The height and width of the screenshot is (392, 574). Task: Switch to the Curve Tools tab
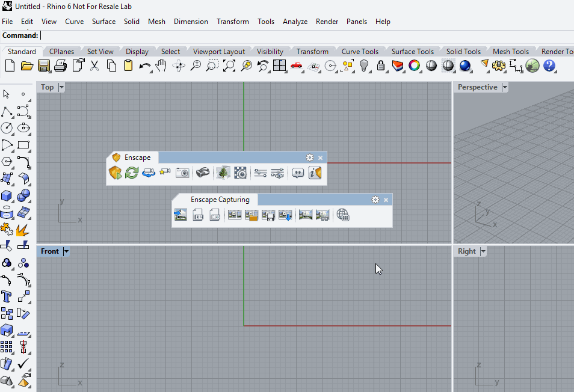click(x=360, y=52)
